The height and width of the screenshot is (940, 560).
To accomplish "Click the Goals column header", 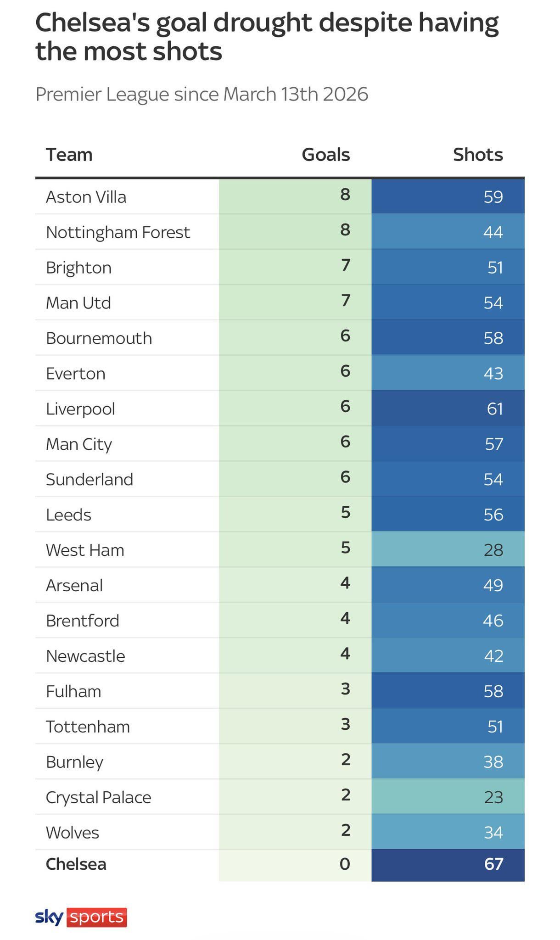I will click(x=325, y=155).
